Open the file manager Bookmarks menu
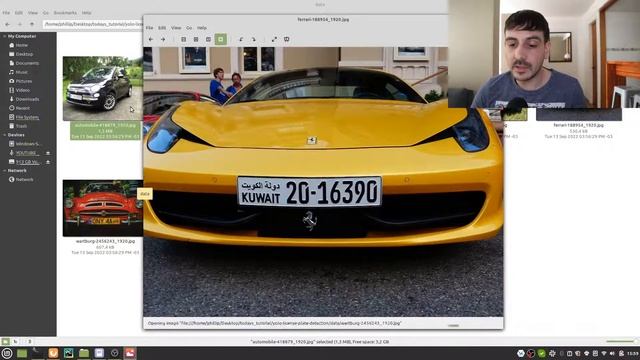Screen dimensions: 640x360 pos(65,13)
